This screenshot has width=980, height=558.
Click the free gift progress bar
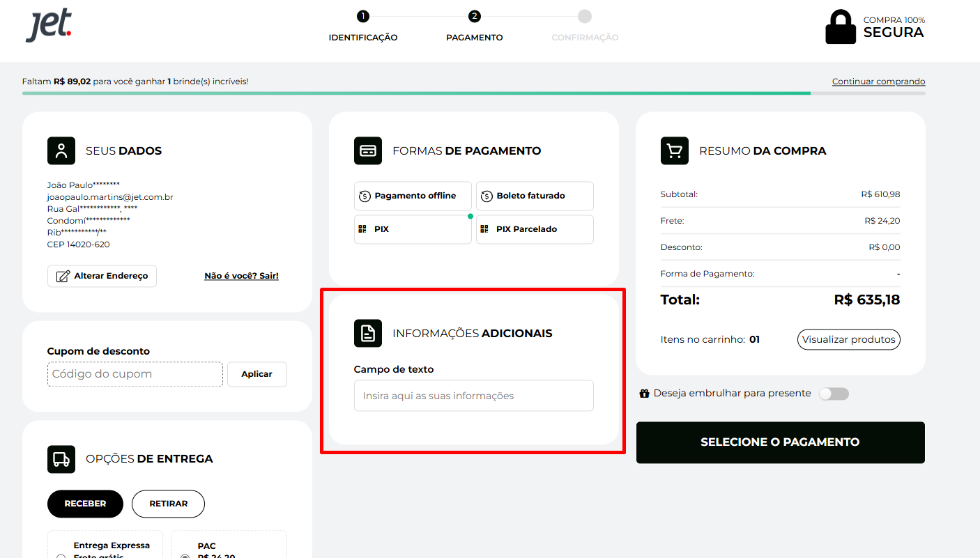point(474,93)
